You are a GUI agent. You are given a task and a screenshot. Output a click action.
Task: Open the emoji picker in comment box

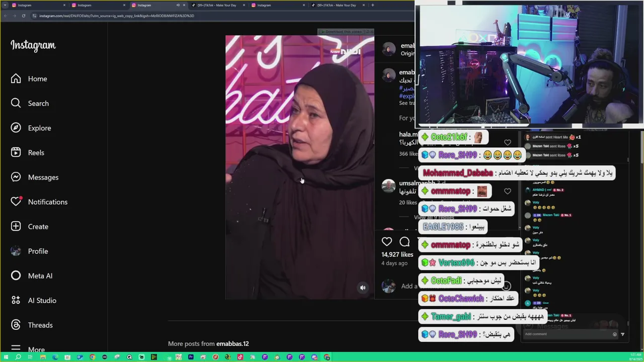[506, 286]
